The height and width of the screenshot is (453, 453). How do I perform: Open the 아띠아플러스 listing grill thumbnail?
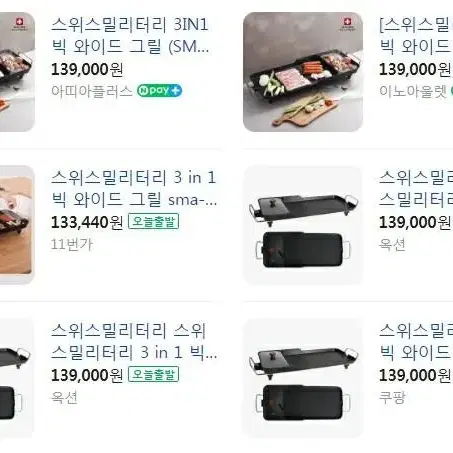[17, 72]
